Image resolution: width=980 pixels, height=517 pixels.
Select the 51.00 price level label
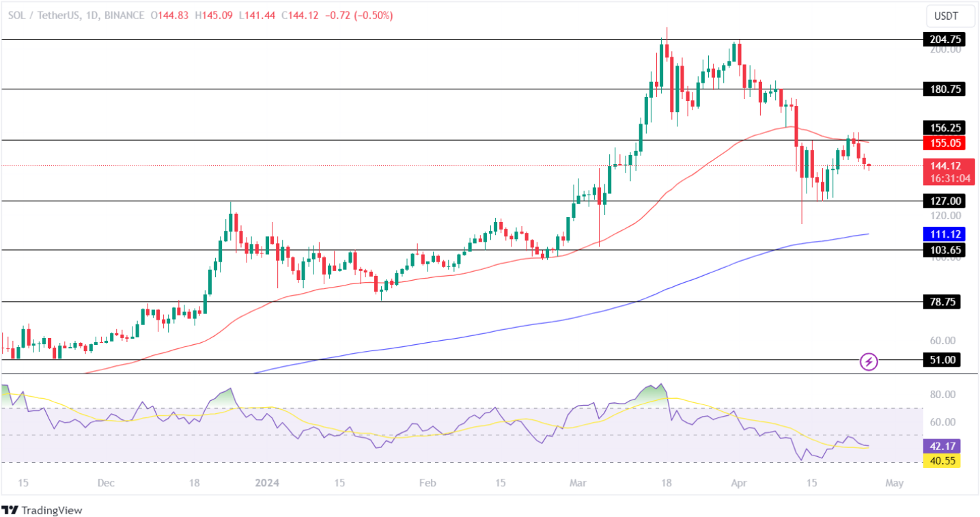point(942,360)
